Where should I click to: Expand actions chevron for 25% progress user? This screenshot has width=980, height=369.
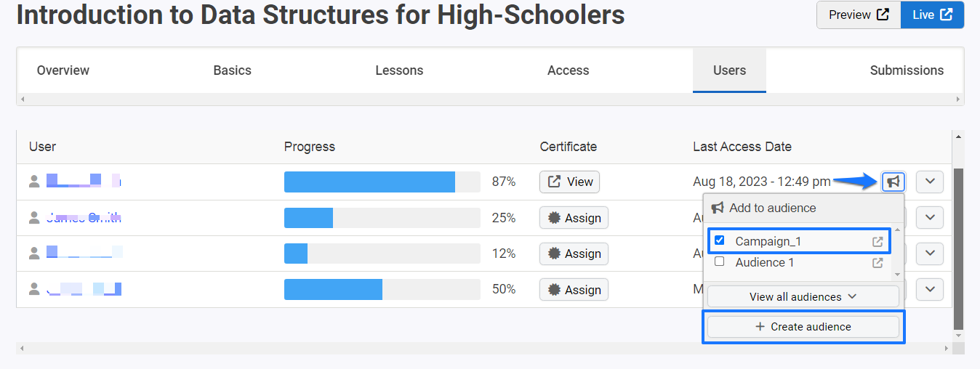930,217
